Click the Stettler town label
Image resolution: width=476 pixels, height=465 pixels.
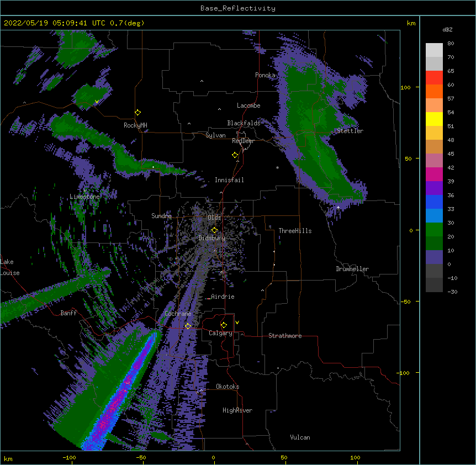[x=350, y=131]
